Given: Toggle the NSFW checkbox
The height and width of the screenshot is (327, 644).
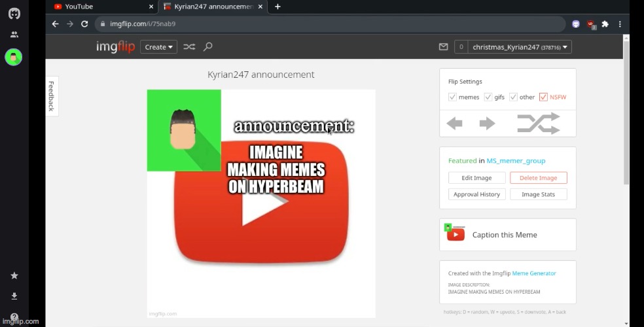Looking at the screenshot, I should pyautogui.click(x=543, y=97).
